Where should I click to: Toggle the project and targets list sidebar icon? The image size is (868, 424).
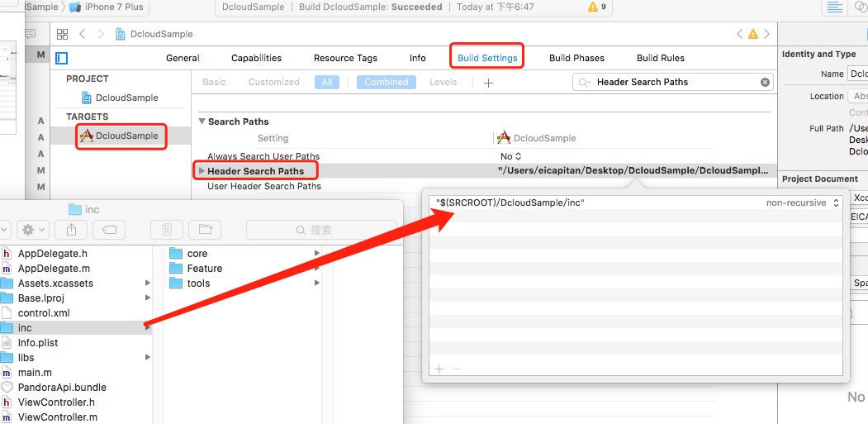61,58
